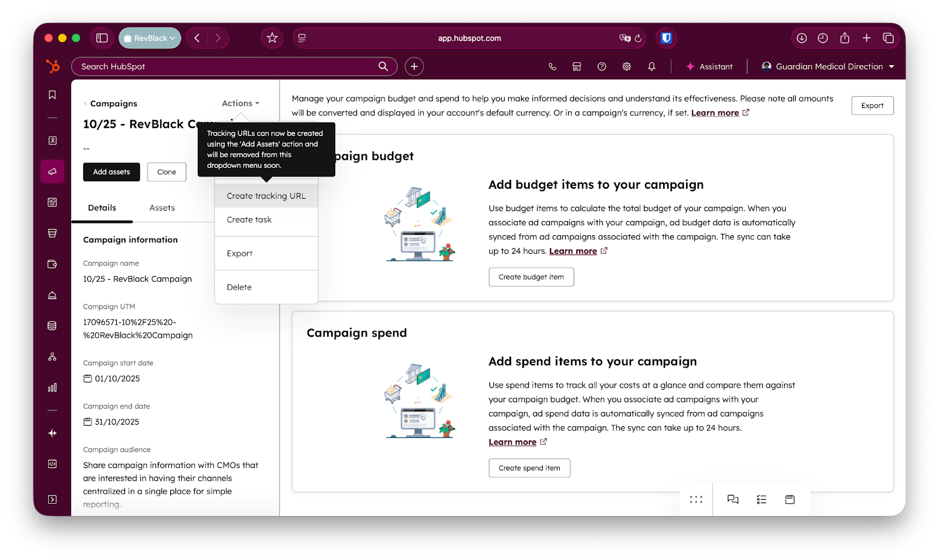Open the browser downloads icon
This screenshot has height=560, width=939.
tap(802, 38)
